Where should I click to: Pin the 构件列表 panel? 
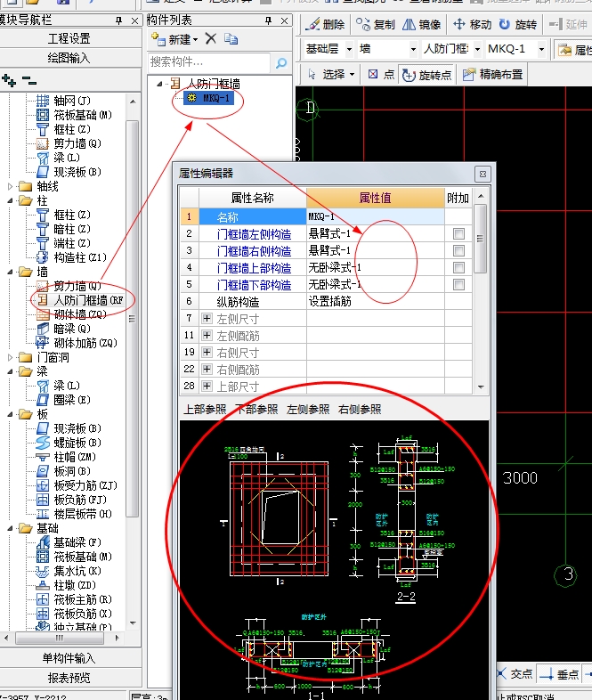click(268, 20)
